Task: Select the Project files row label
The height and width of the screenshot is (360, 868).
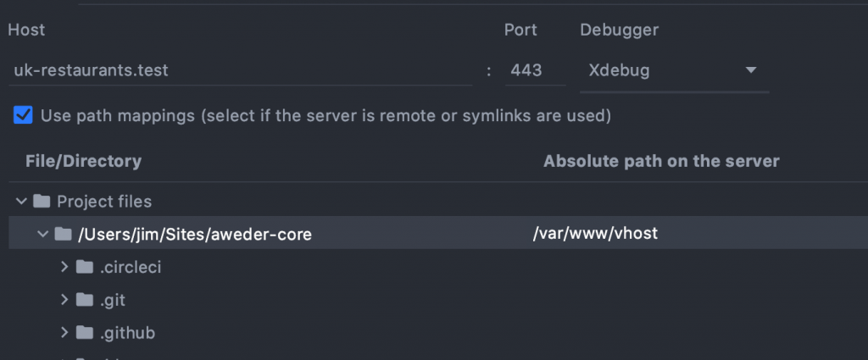Action: [x=104, y=202]
